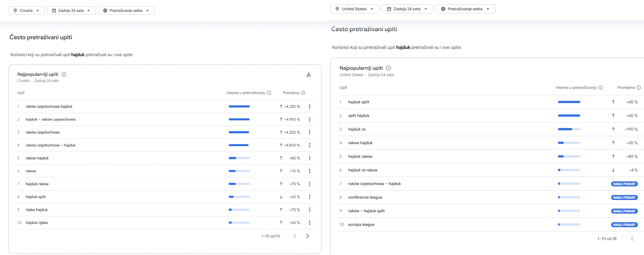Click interest bar for raków częstochowa hajduk
Image resolution: width=644 pixels, height=255 pixels.
pyautogui.click(x=239, y=106)
